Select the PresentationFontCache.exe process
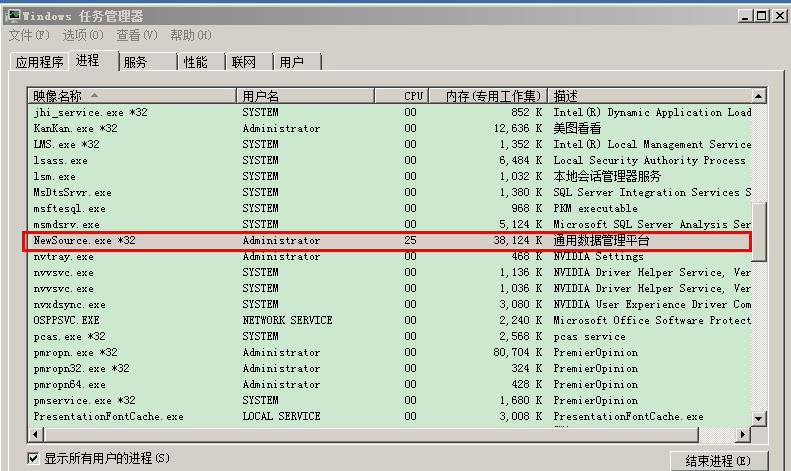 [x=389, y=417]
